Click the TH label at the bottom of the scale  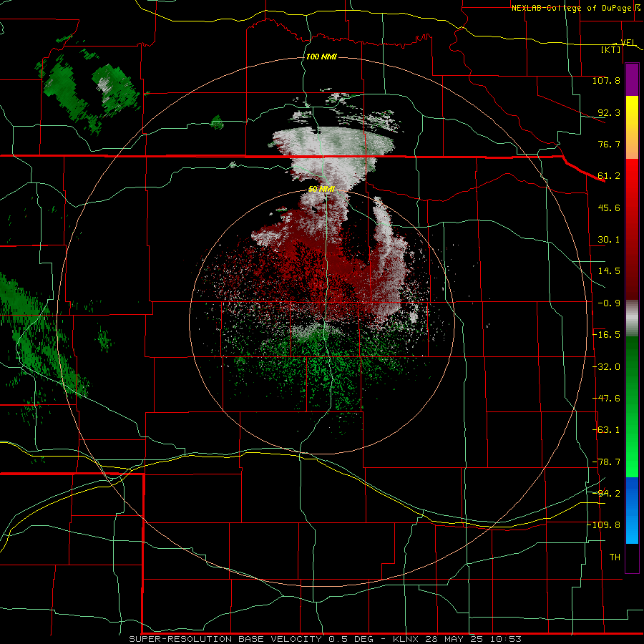pos(615,557)
